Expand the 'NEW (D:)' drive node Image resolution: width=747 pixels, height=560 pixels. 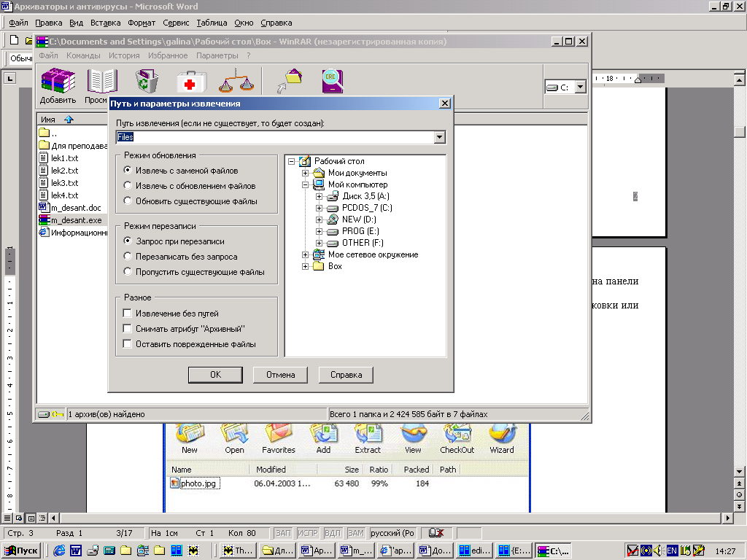[320, 219]
